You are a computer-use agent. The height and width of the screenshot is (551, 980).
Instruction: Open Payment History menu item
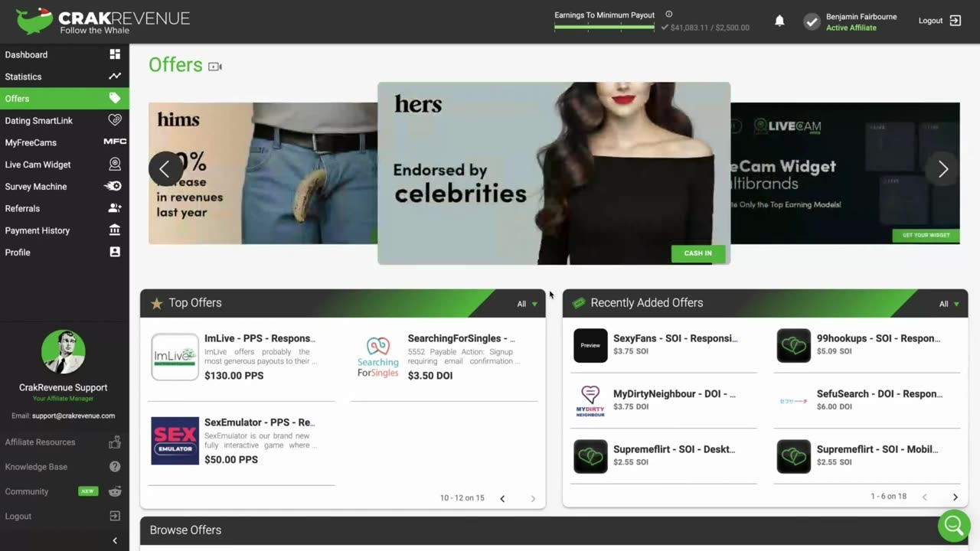pos(64,230)
